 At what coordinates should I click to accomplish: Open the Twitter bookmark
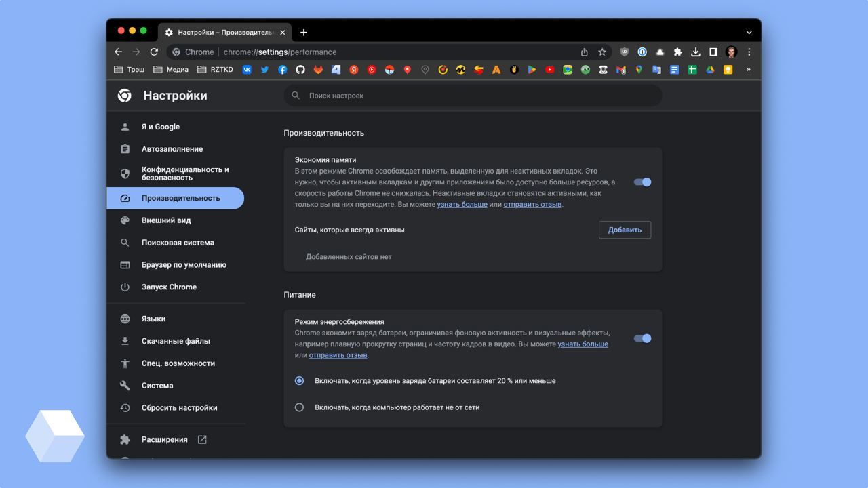click(264, 69)
